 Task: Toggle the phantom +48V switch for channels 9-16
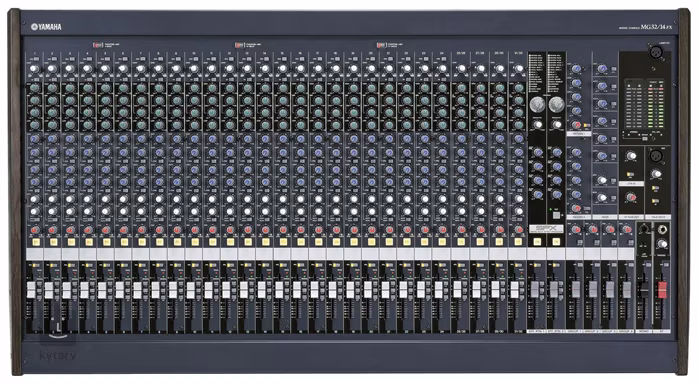tap(240, 45)
